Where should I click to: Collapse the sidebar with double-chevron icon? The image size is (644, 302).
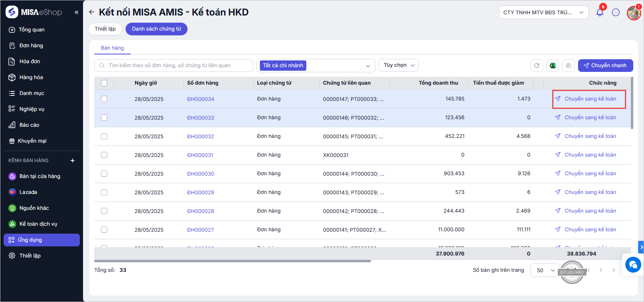76,12
